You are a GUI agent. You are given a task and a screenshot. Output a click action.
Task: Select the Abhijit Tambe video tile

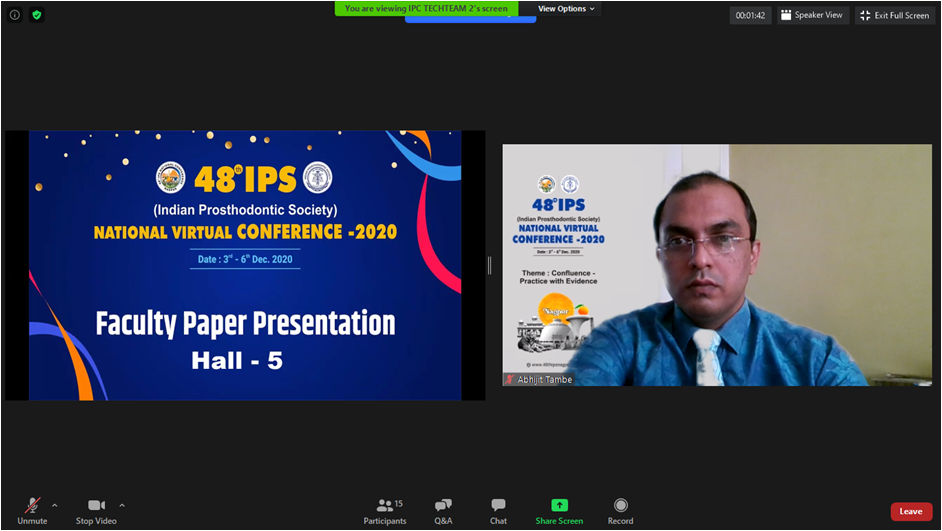[x=716, y=265]
